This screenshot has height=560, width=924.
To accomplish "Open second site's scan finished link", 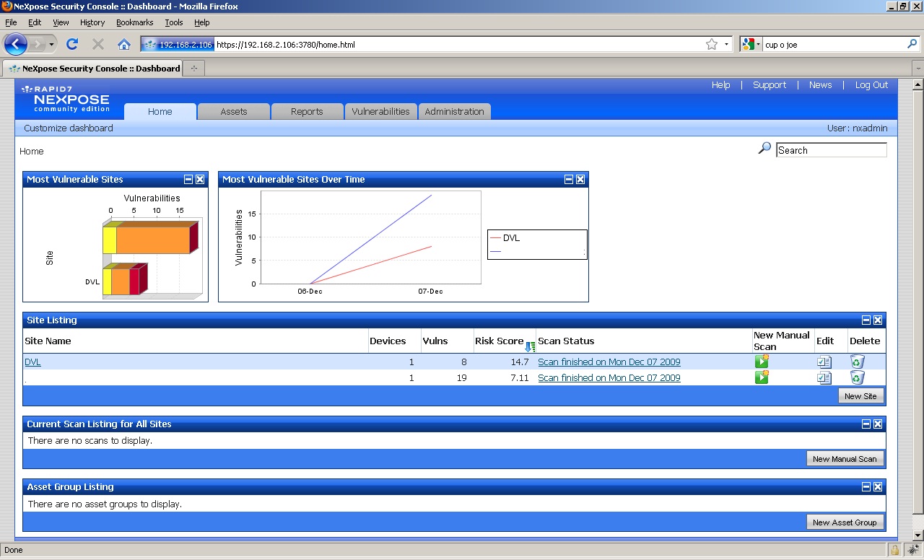I will pyautogui.click(x=609, y=377).
